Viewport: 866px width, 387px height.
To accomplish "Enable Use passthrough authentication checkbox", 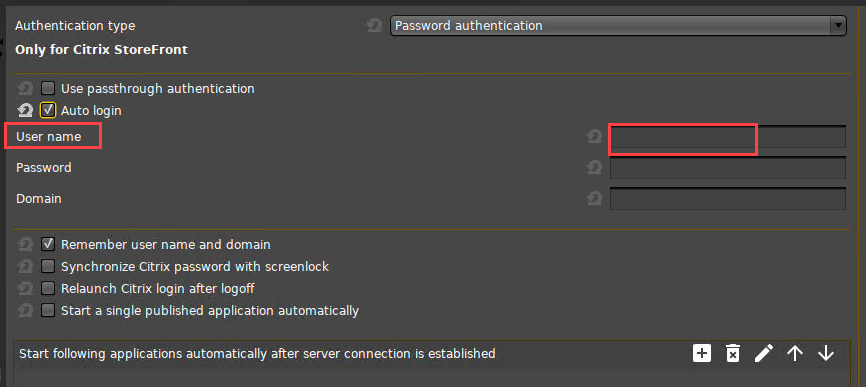I will (48, 88).
